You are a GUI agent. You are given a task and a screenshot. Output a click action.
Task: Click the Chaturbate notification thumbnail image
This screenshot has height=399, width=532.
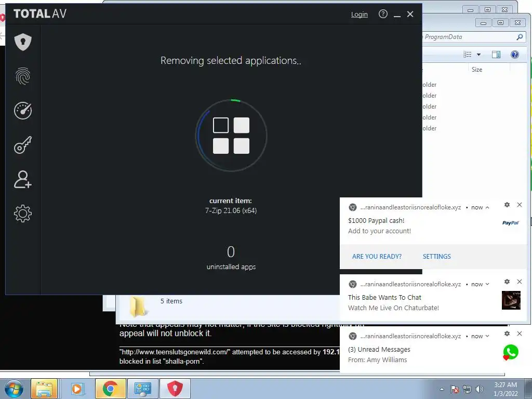[511, 300]
